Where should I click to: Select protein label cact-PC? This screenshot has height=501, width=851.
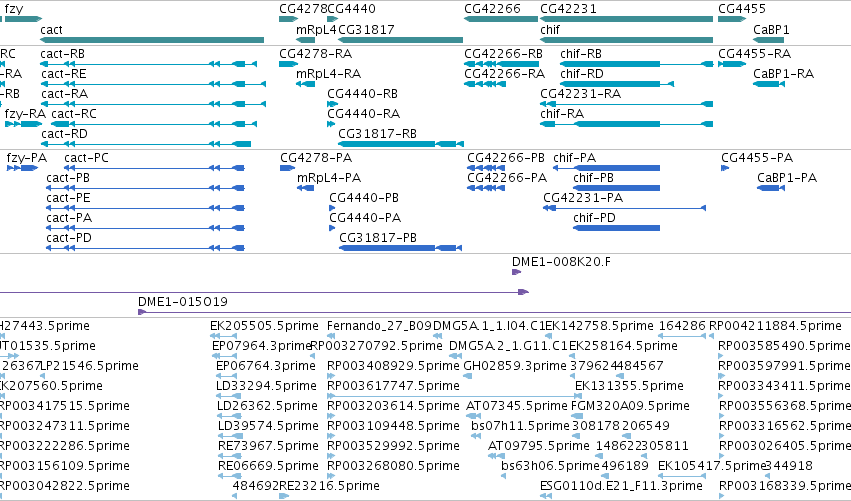pyautogui.click(x=86, y=158)
